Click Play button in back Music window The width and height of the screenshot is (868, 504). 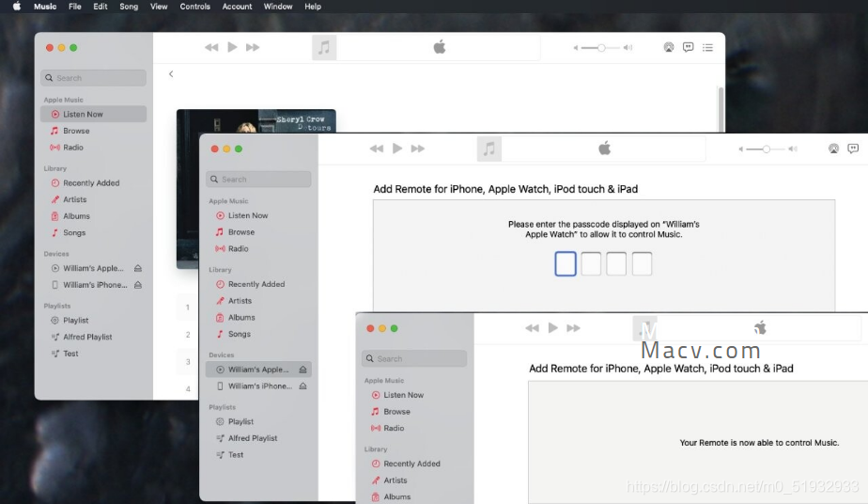233,47
